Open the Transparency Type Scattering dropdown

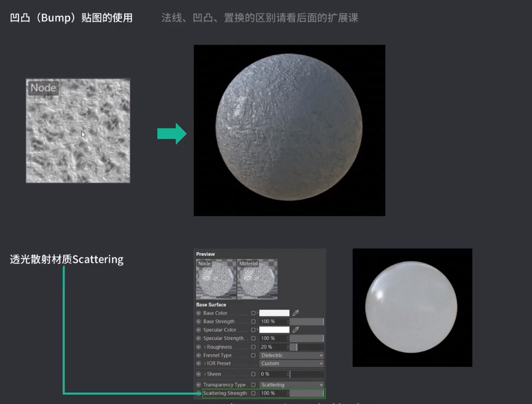[291, 385]
